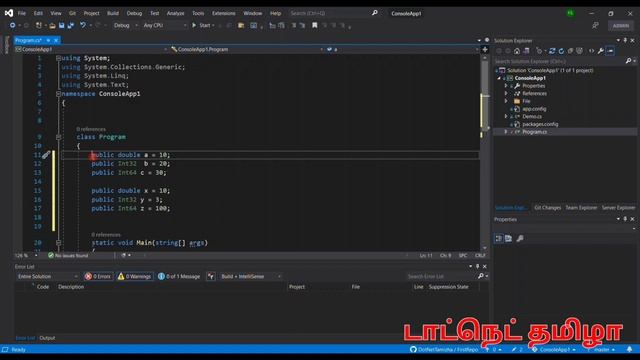Select app.config in Solution Explorer
The image size is (640, 360).
(534, 109)
